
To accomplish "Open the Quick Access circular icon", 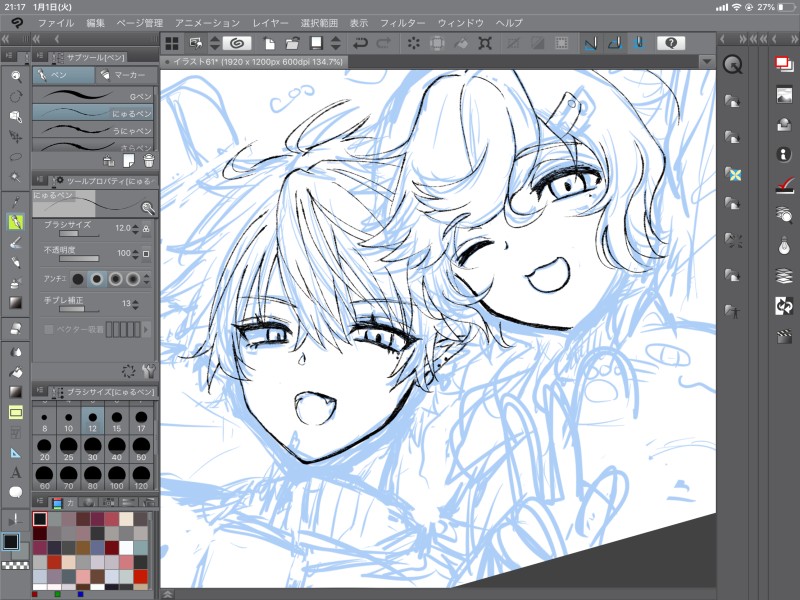I will 733,65.
